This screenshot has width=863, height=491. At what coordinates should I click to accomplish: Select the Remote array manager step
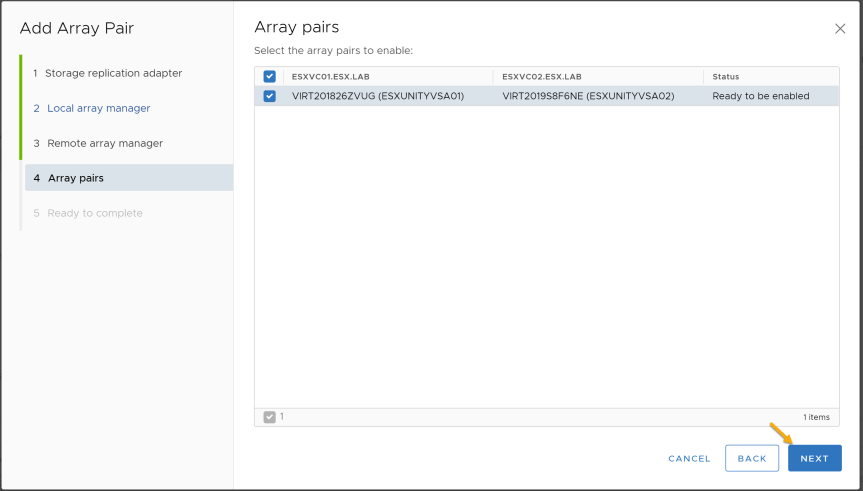pos(99,143)
